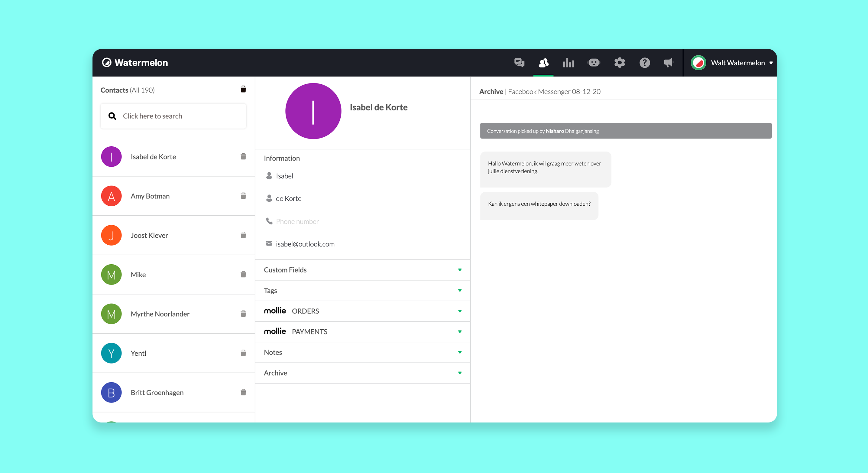Select the contacts people icon tab

coord(543,63)
